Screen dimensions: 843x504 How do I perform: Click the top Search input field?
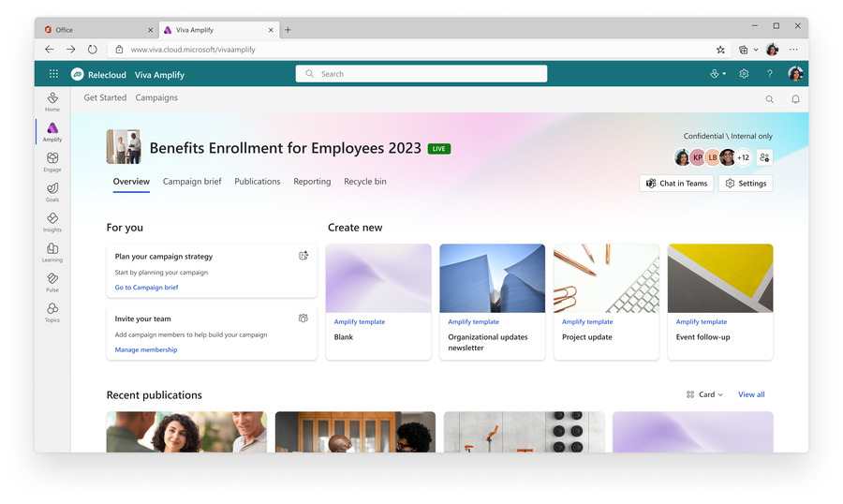click(x=421, y=74)
